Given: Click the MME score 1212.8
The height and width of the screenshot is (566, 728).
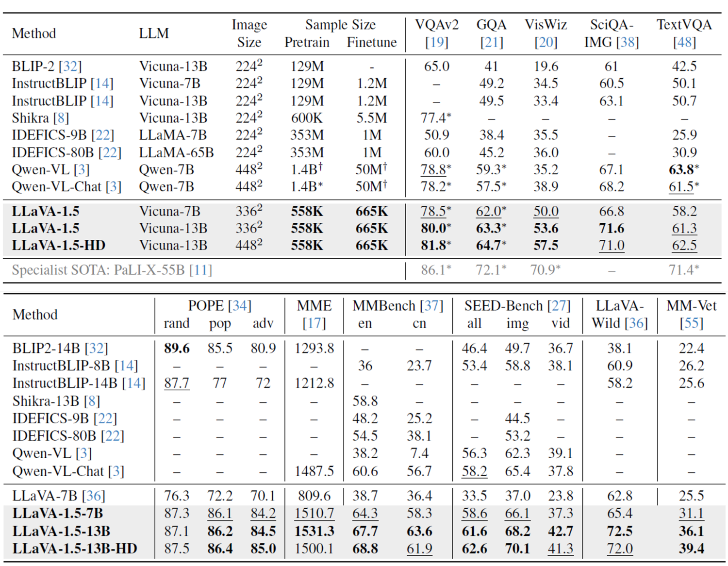Looking at the screenshot, I should (314, 383).
